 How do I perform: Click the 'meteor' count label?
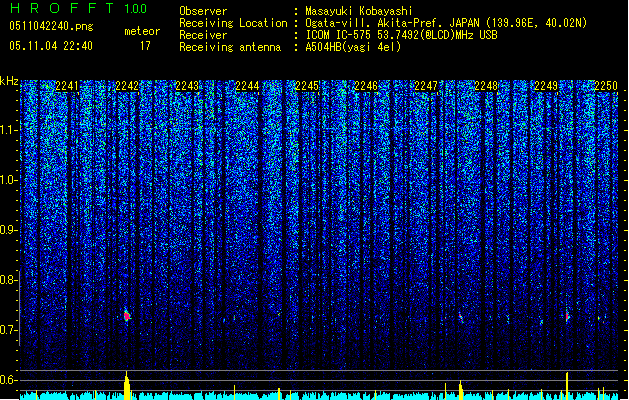pyautogui.click(x=142, y=31)
